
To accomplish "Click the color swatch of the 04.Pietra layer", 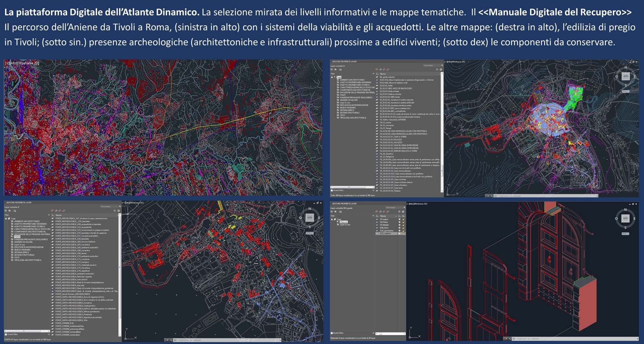I will click(x=403, y=222).
